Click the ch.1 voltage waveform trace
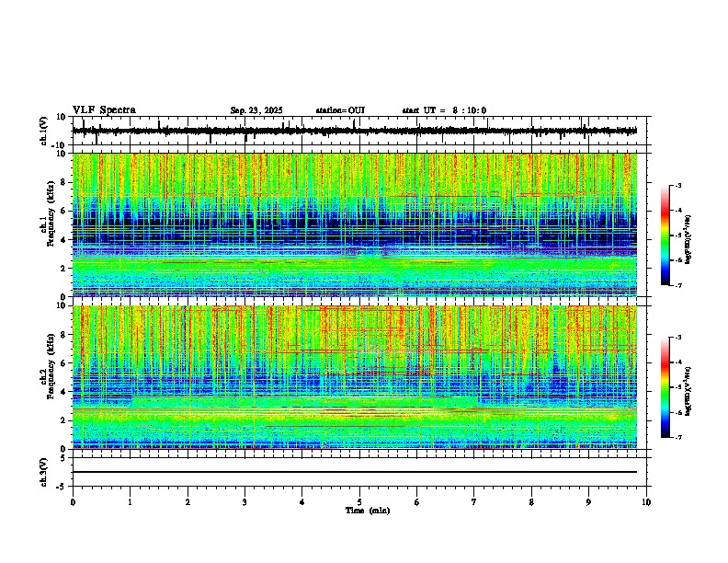 click(x=354, y=131)
